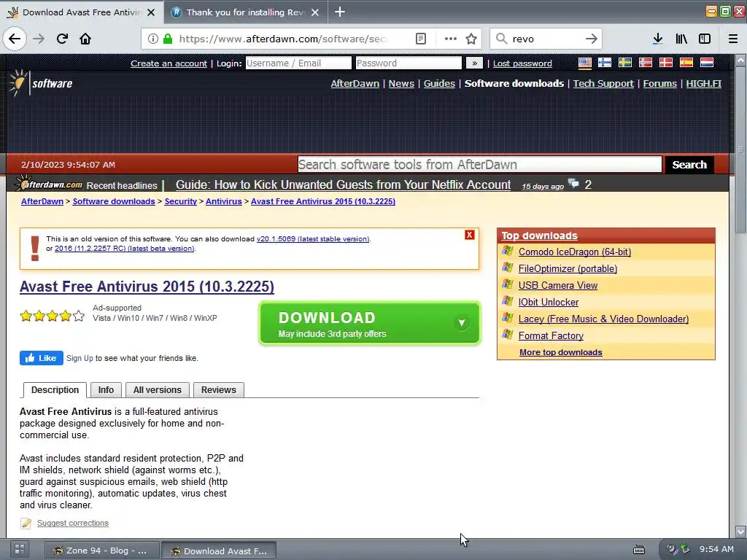Open the desktop start menu icon in taskbar
Image resolution: width=747 pixels, height=560 pixels.
[20, 549]
